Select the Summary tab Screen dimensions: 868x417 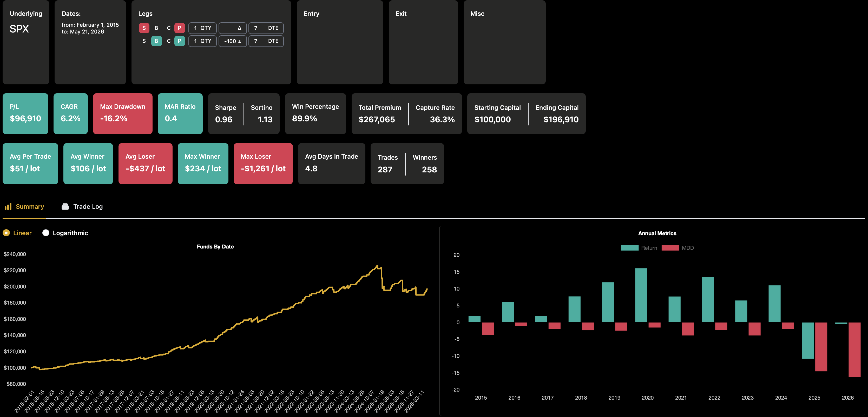(x=24, y=207)
